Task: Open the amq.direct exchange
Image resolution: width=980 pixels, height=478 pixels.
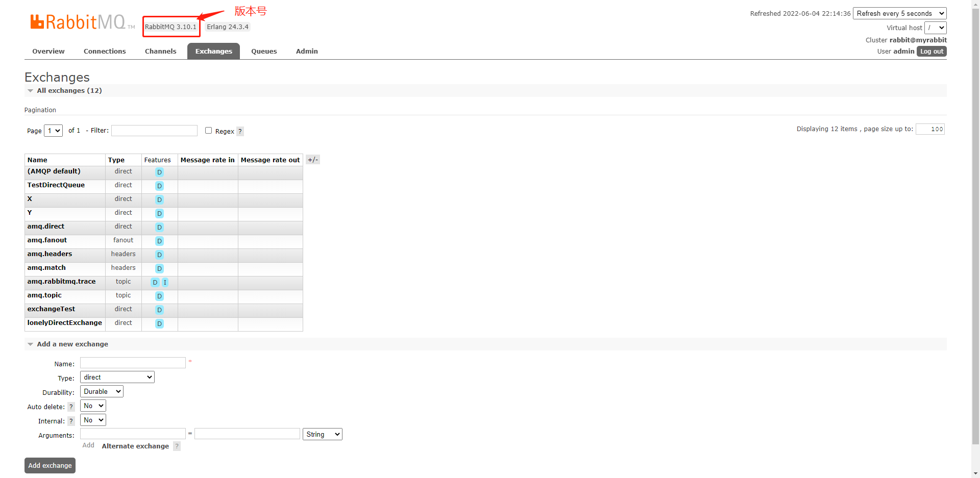Action: (x=46, y=227)
